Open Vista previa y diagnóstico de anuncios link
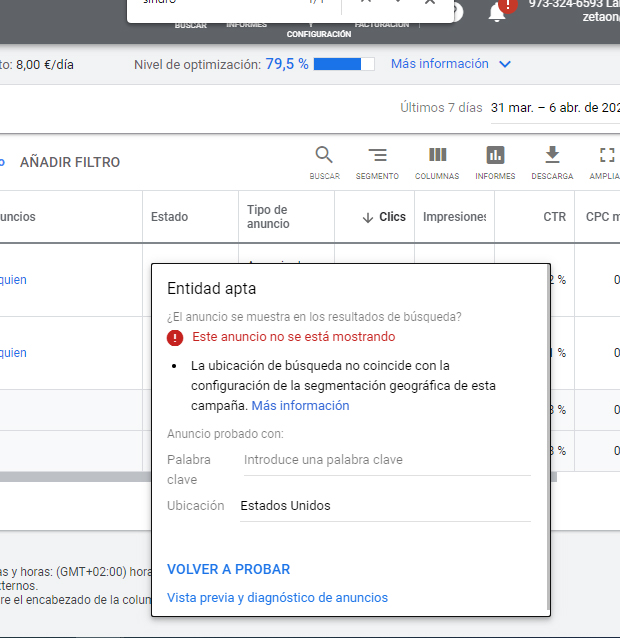 [x=277, y=598]
